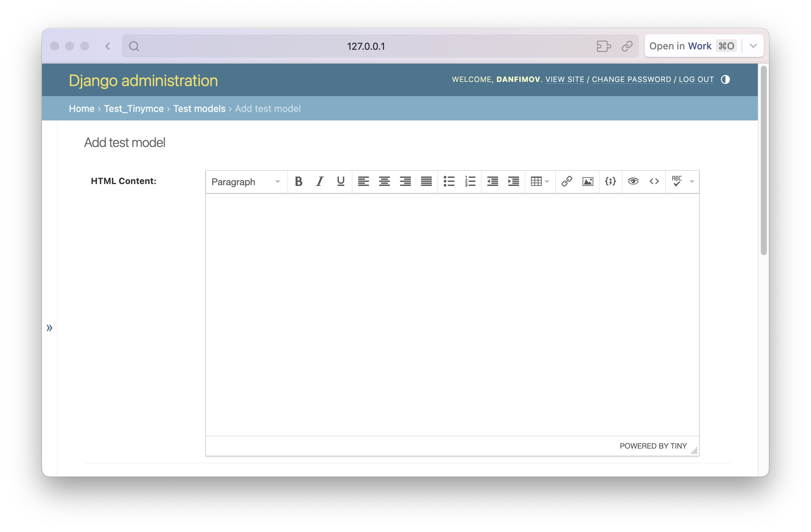Image resolution: width=811 pixels, height=532 pixels.
Task: Open the HTML source code view
Action: point(654,181)
